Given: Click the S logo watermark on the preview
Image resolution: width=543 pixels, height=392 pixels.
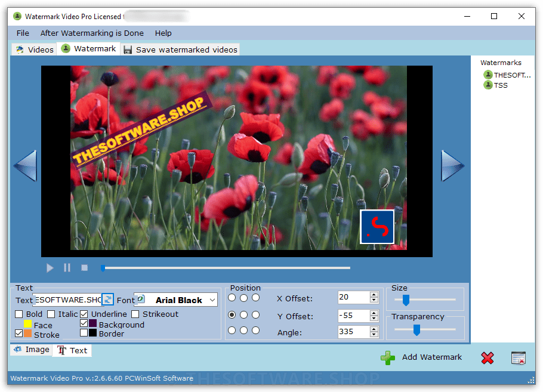Looking at the screenshot, I should click(x=377, y=227).
